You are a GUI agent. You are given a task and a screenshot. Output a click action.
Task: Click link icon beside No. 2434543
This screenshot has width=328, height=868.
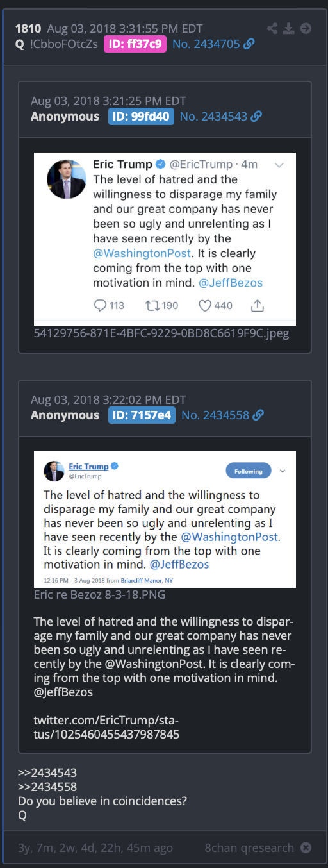pos(256,116)
